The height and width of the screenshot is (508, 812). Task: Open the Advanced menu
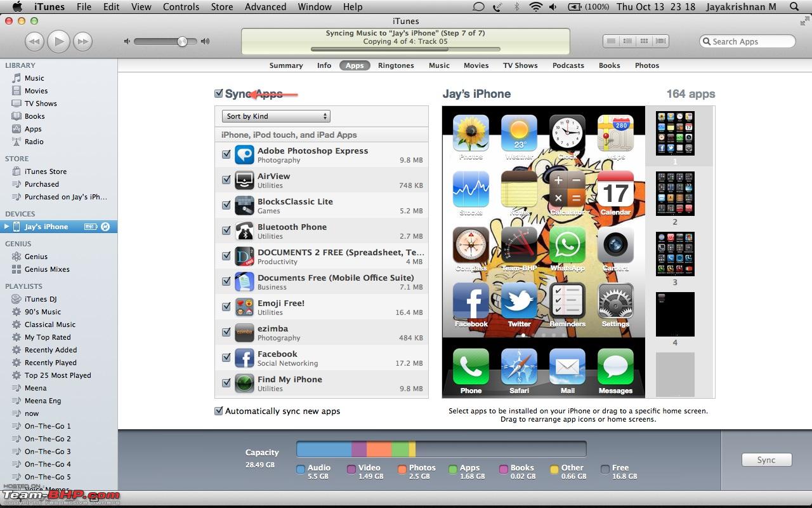(265, 7)
